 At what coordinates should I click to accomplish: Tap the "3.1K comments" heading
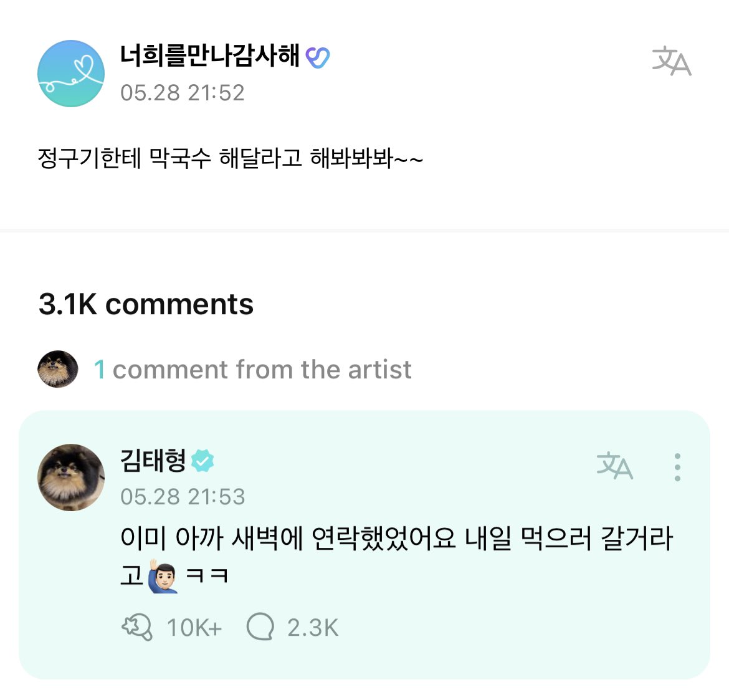coord(146,304)
